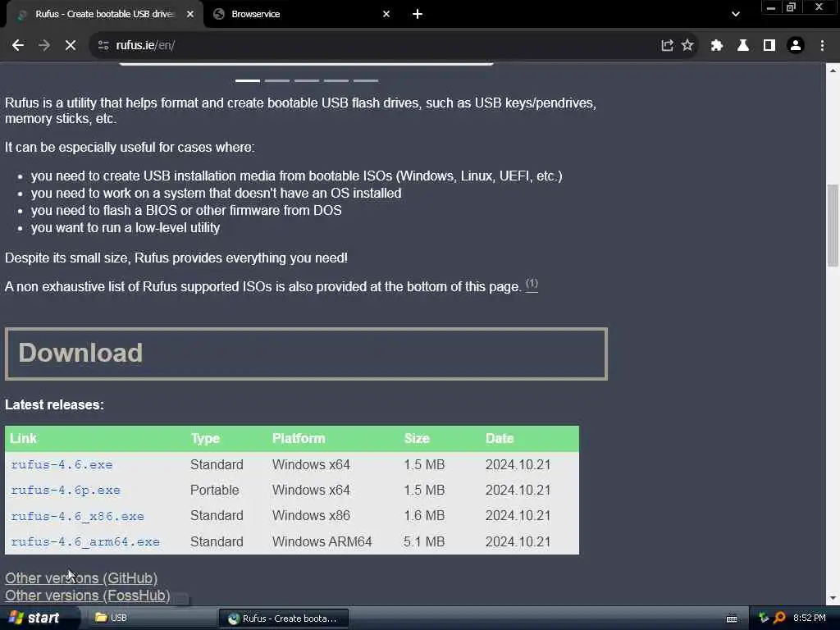Image resolution: width=840 pixels, height=630 pixels.
Task: Select the first carousel slide indicator
Action: (x=248, y=80)
